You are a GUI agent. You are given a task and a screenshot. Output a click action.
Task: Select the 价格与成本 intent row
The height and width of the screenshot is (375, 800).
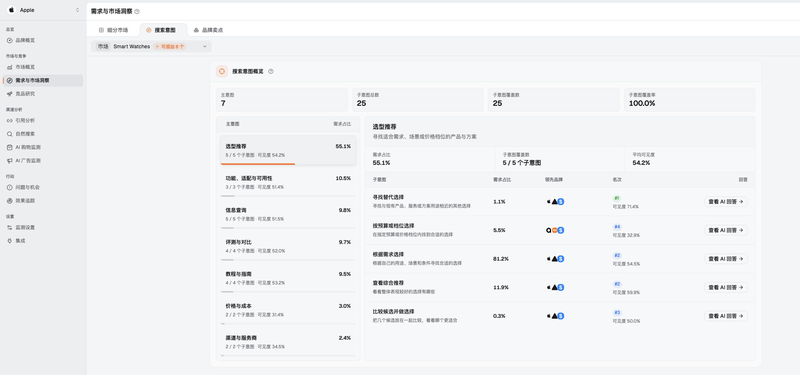click(x=288, y=310)
